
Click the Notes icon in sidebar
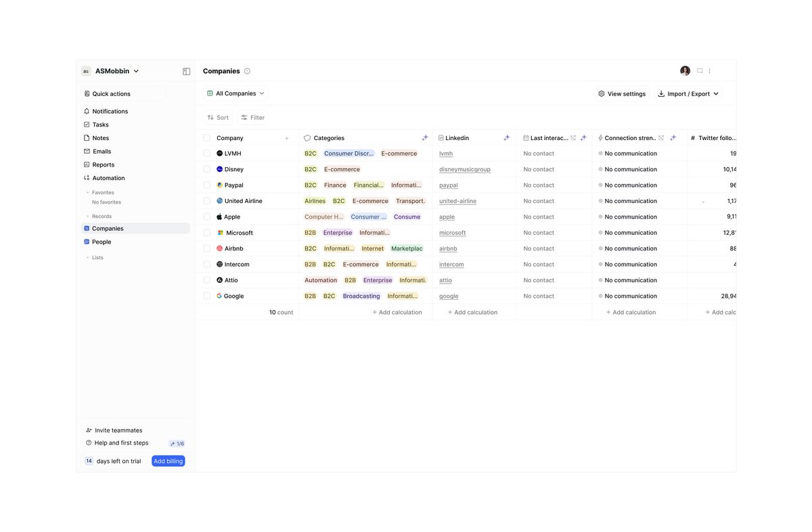[x=87, y=138]
